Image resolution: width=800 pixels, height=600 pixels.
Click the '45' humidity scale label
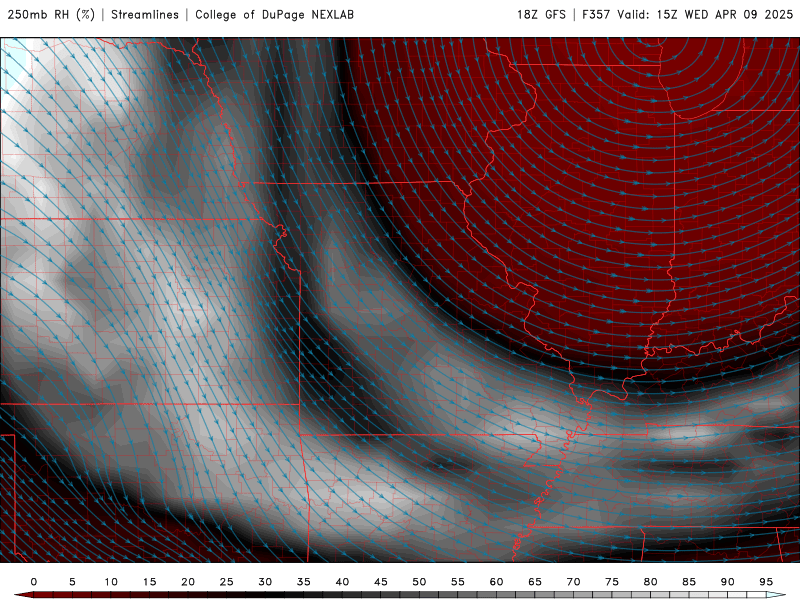coord(381,582)
